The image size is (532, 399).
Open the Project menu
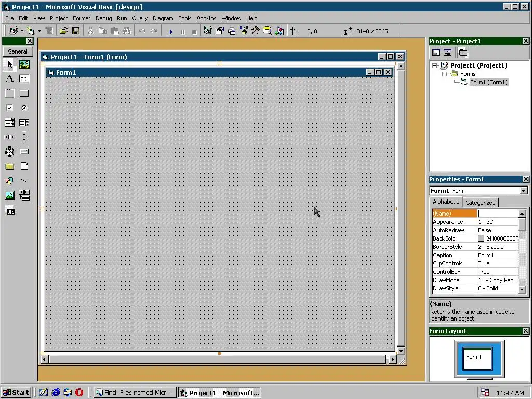point(59,18)
